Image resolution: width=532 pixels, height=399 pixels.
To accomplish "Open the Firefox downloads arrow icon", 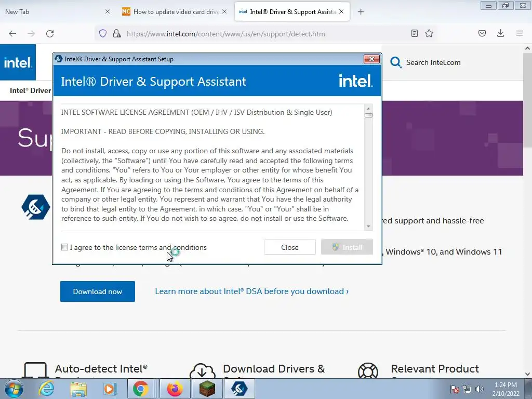I will click(x=500, y=33).
